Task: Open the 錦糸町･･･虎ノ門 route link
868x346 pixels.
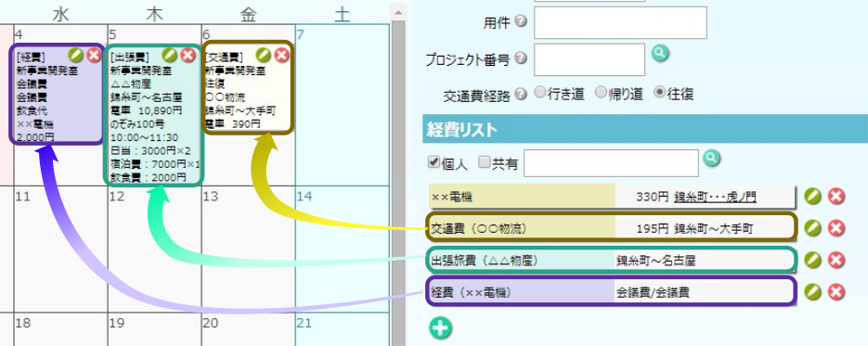Action: pos(715,197)
